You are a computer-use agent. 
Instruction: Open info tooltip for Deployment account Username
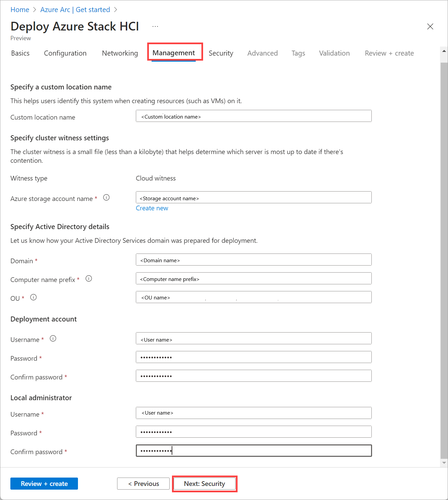point(53,339)
